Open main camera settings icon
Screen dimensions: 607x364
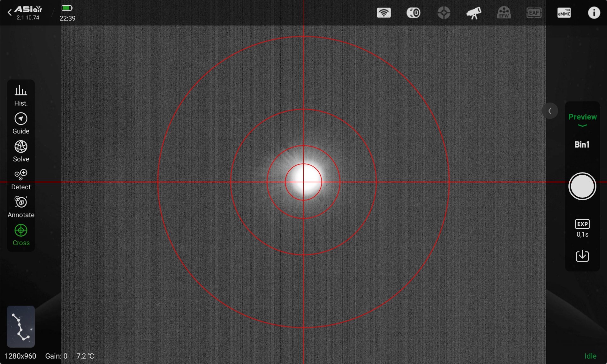tap(414, 13)
